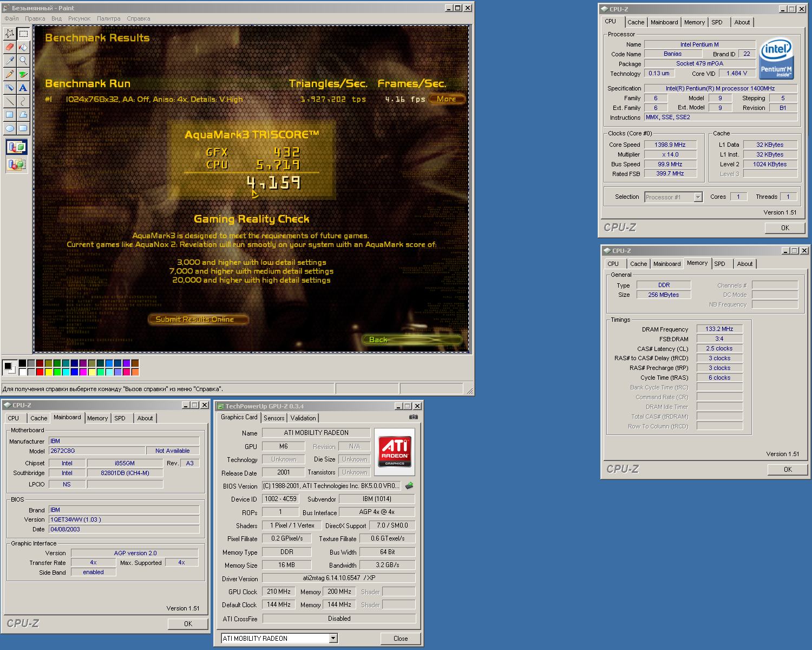Open the Справка menu in Paint

pyautogui.click(x=139, y=18)
